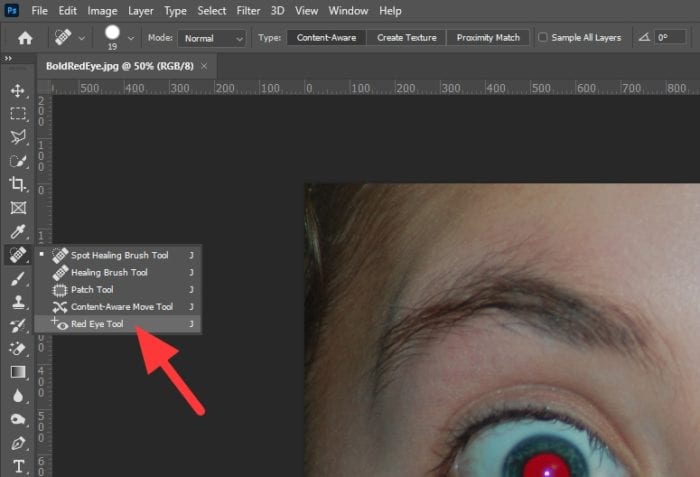Expand the brush options dropdown arrow
Screen dimensions: 700x477
pos(131,38)
